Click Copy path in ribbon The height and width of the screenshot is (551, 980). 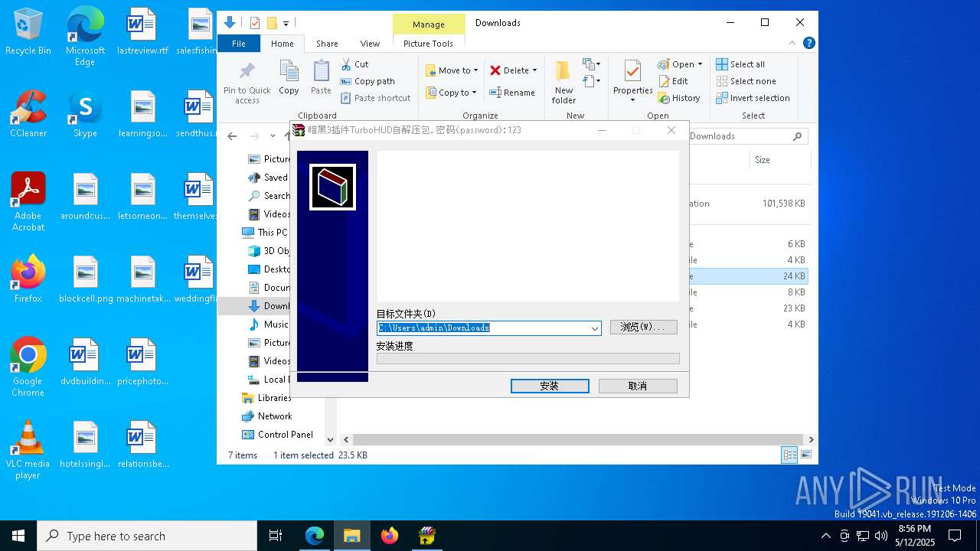(367, 81)
